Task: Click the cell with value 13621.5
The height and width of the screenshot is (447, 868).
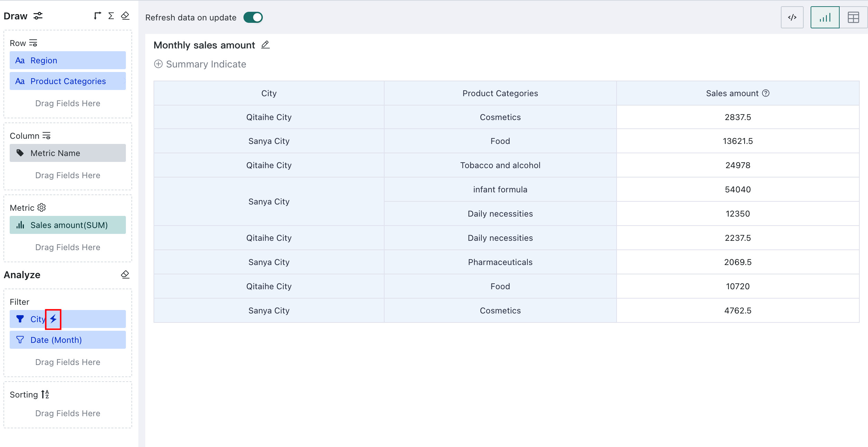Action: click(x=738, y=141)
